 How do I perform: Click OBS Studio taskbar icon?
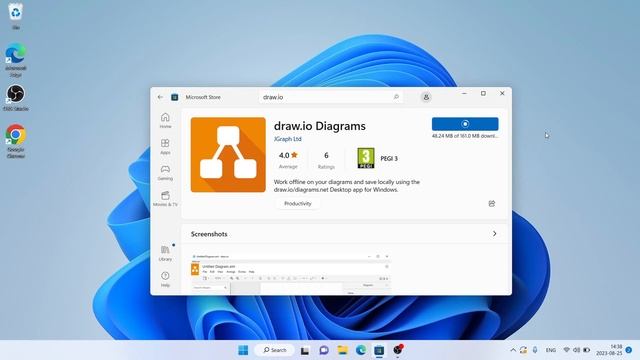point(398,350)
